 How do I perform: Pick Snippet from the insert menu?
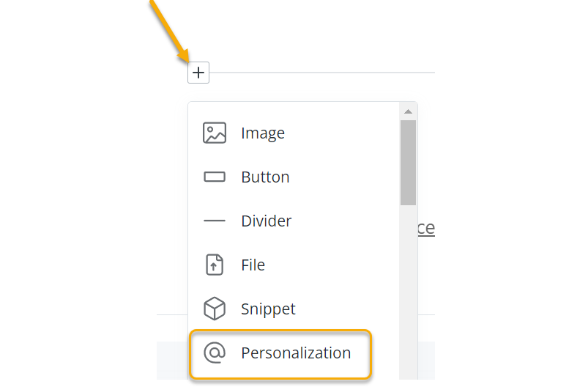click(268, 309)
